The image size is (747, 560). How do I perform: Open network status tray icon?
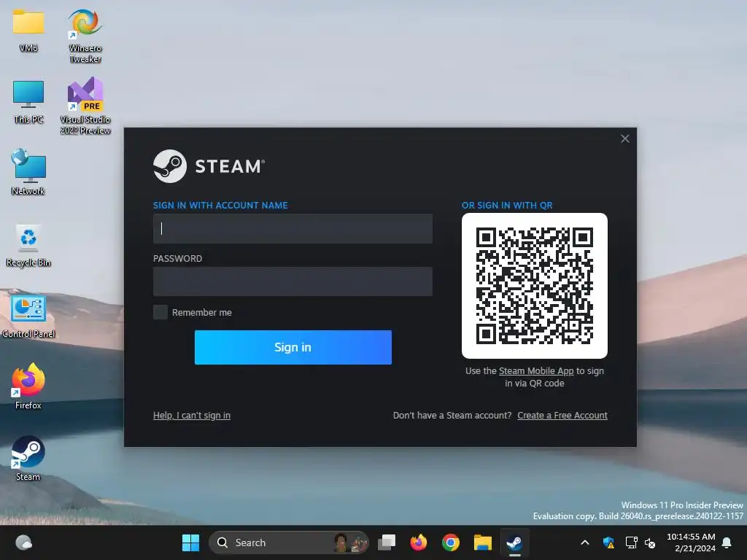click(x=631, y=542)
